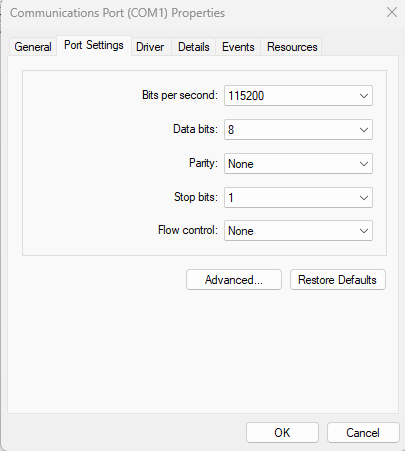Expand the Data bits combo box

point(298,130)
